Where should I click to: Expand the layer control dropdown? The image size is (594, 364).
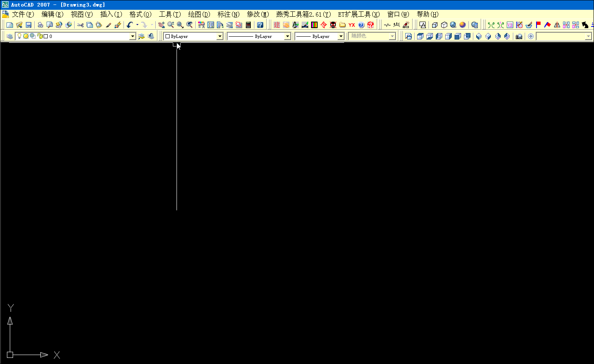pyautogui.click(x=132, y=36)
